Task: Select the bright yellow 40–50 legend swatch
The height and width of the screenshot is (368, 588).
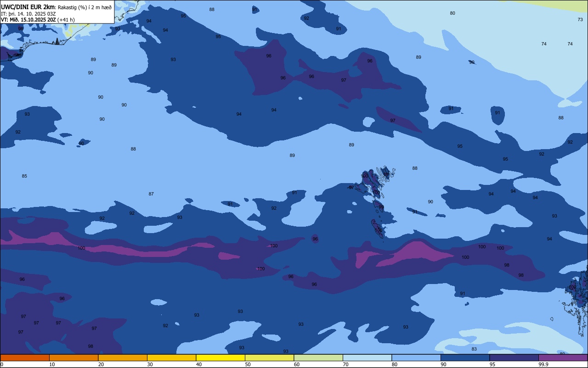Action: tap(220, 357)
